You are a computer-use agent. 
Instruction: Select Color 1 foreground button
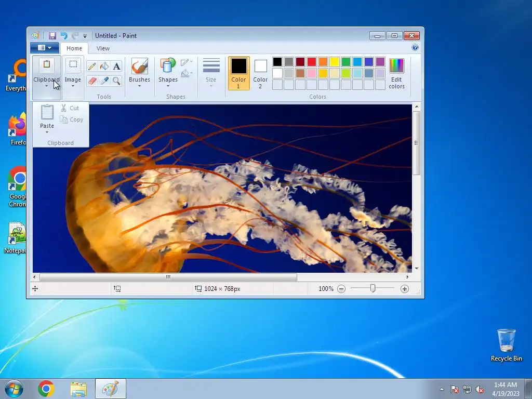238,73
